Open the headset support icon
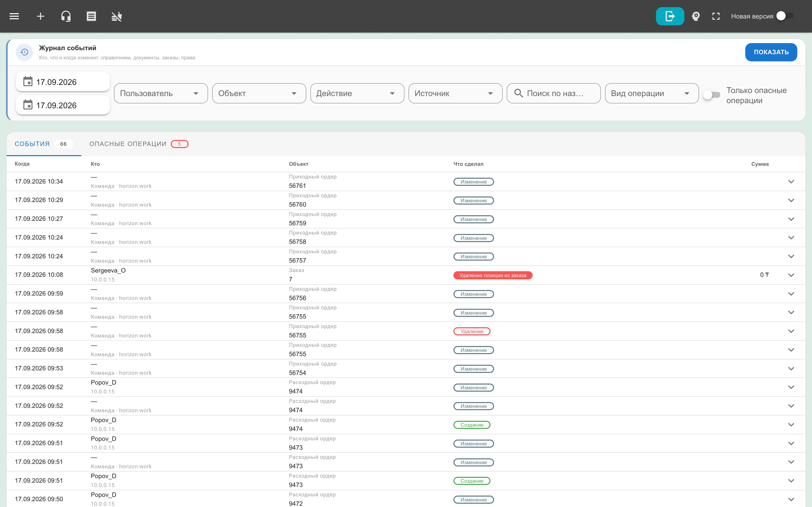The width and height of the screenshot is (812, 507). (x=66, y=16)
